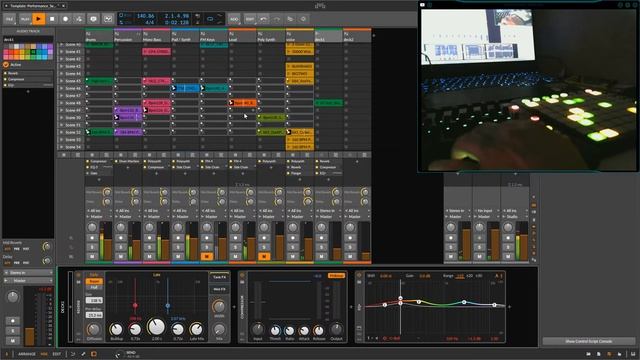Open Tank FX section of Reverb
This screenshot has height=360, width=640.
coord(219,277)
